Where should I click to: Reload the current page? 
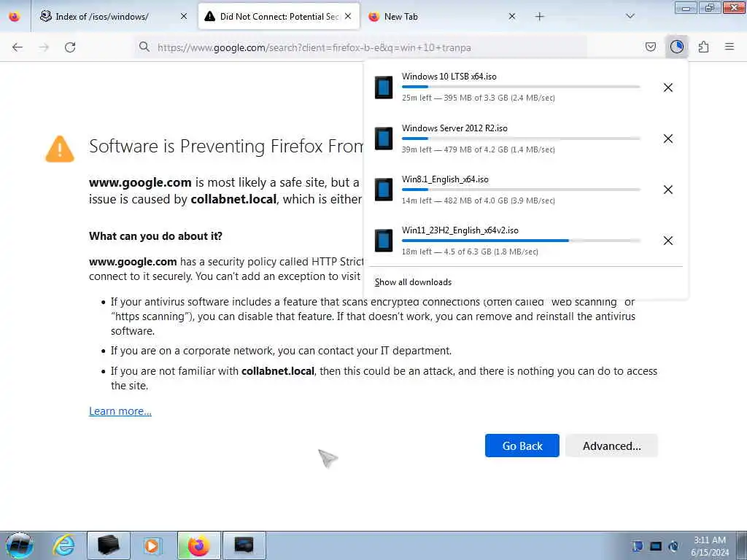point(70,47)
